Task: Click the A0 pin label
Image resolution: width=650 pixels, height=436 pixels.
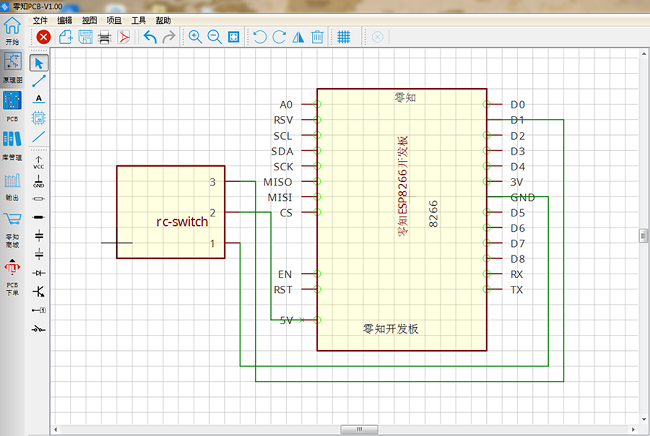Action: click(x=286, y=104)
